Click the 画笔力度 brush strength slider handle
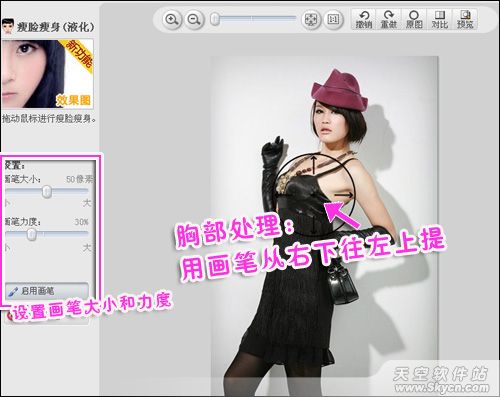 (32, 234)
